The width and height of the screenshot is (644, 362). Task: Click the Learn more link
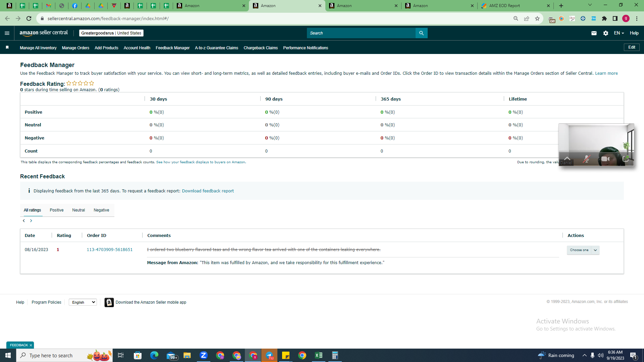tap(606, 73)
